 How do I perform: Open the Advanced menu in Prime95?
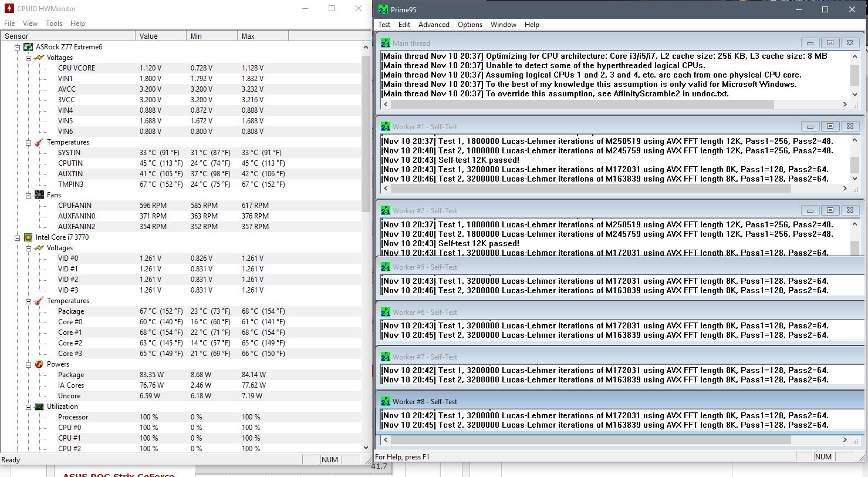tap(434, 25)
